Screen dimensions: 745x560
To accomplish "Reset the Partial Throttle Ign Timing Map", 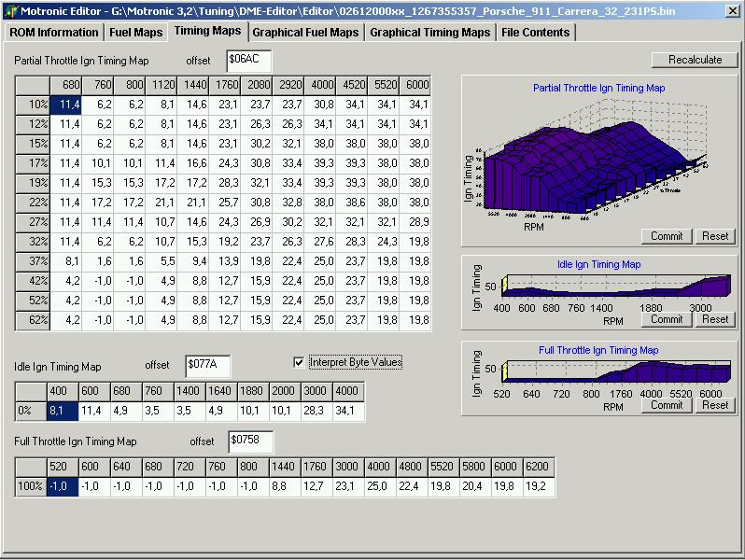I will [x=715, y=236].
